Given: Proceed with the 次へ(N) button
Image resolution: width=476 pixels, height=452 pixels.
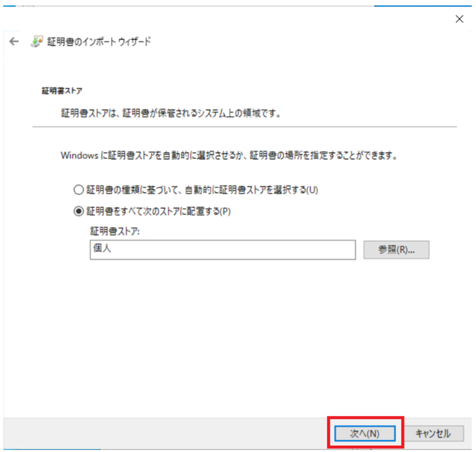Looking at the screenshot, I should (365, 434).
